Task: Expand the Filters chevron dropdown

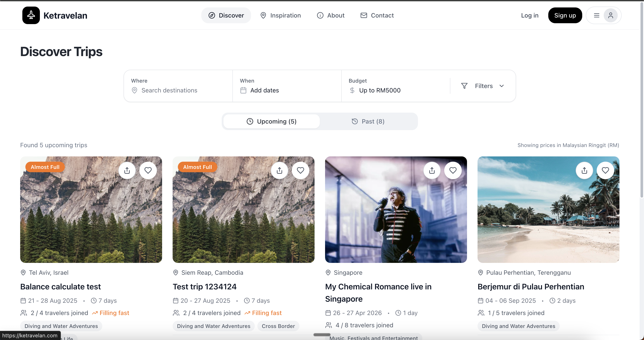Action: (501, 86)
